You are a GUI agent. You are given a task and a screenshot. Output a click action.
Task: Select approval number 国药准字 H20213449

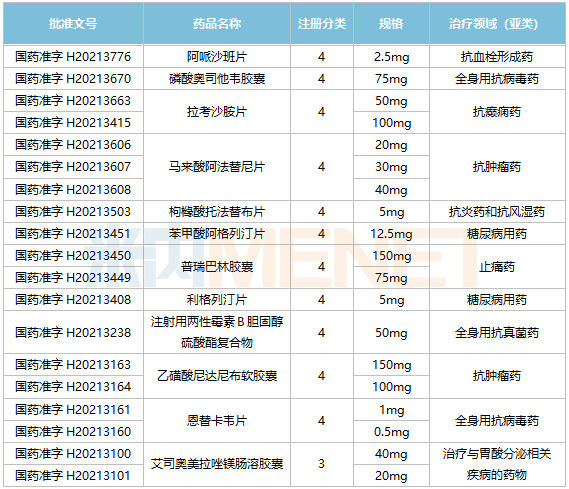click(73, 278)
